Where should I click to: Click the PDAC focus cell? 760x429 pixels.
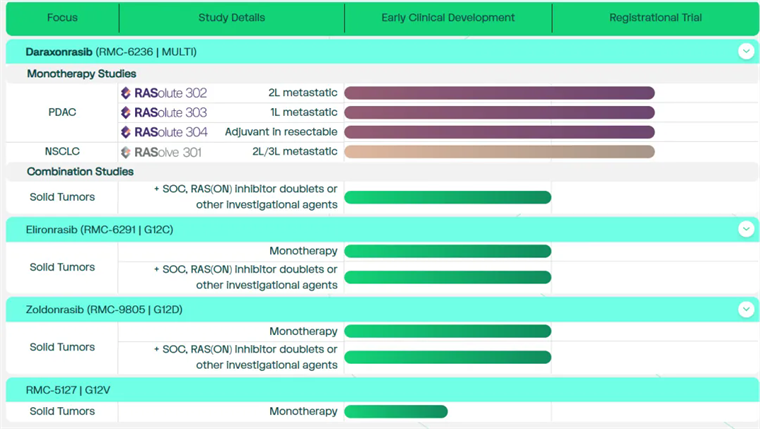click(62, 113)
